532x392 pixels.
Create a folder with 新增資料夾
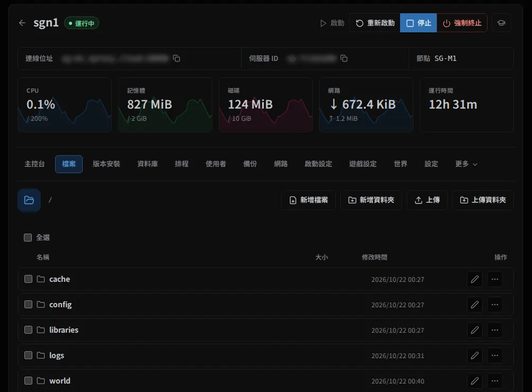[371, 200]
